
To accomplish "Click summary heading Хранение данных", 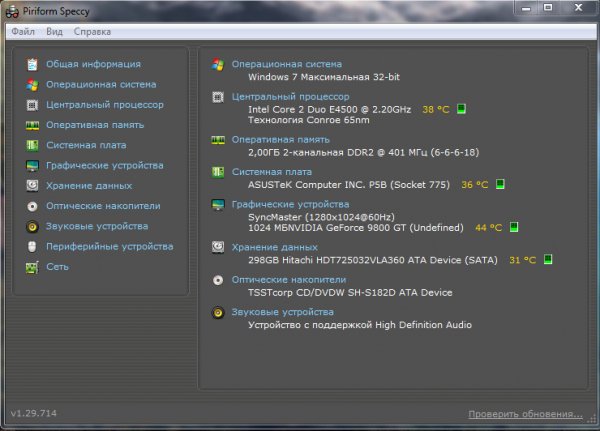I will [275, 248].
